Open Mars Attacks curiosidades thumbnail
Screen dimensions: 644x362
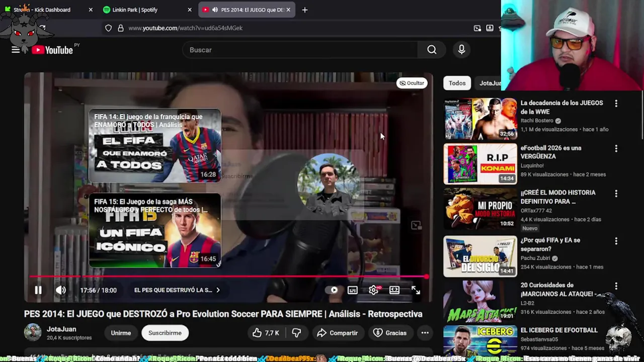point(480,301)
